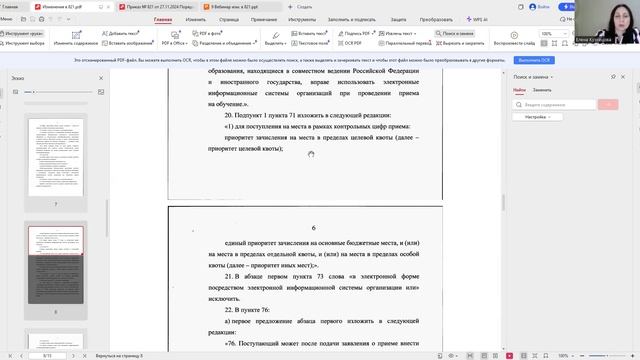Click the Войти sign-in button

pos(540,7)
